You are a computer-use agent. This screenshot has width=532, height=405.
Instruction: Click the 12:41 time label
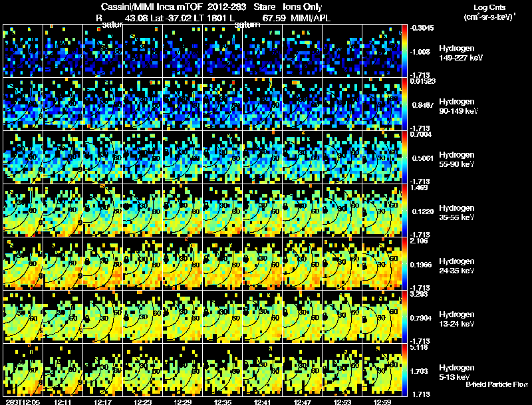262,402
